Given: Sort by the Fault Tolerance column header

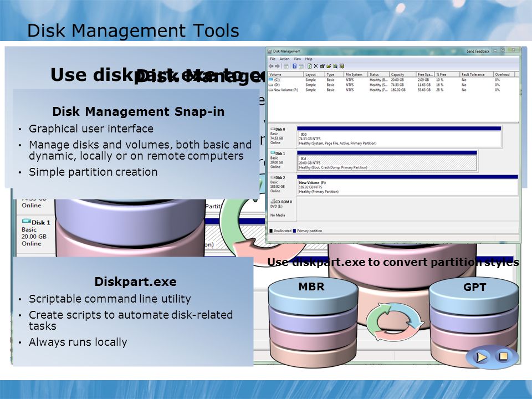Looking at the screenshot, I should (476, 74).
